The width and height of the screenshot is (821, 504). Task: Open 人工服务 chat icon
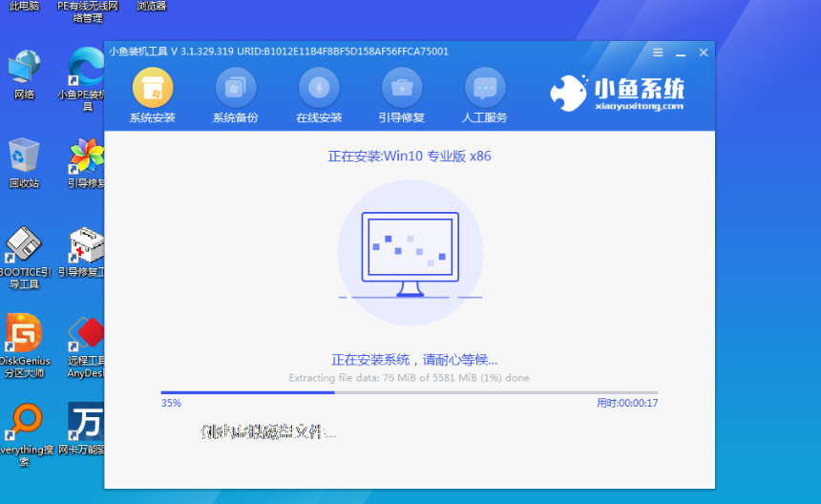485,88
